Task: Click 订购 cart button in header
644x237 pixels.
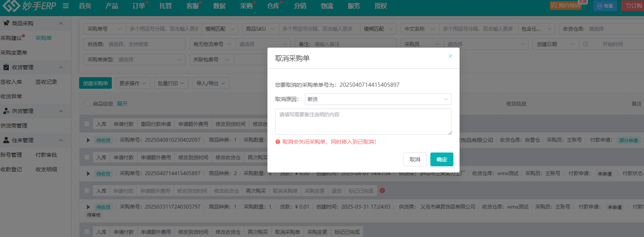Action: point(633,6)
